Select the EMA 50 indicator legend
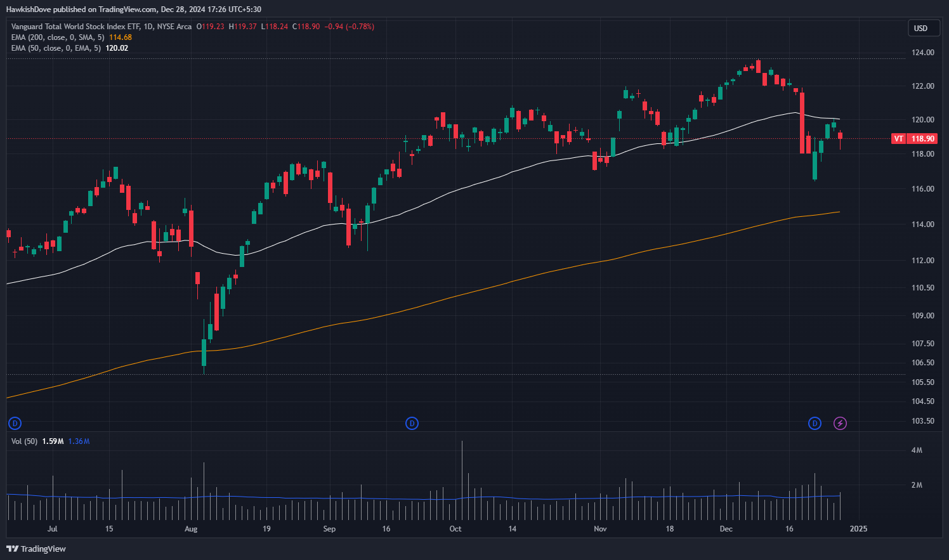 coord(56,48)
